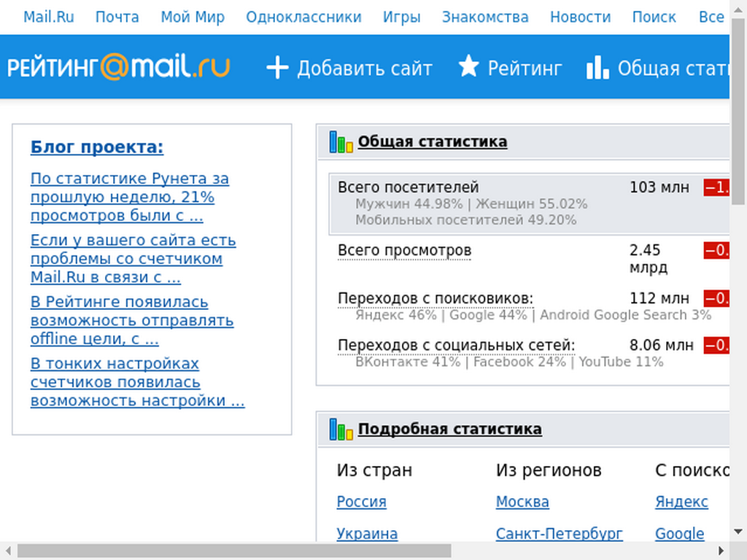Click the horizontal scrollbar right arrow

coord(721,551)
